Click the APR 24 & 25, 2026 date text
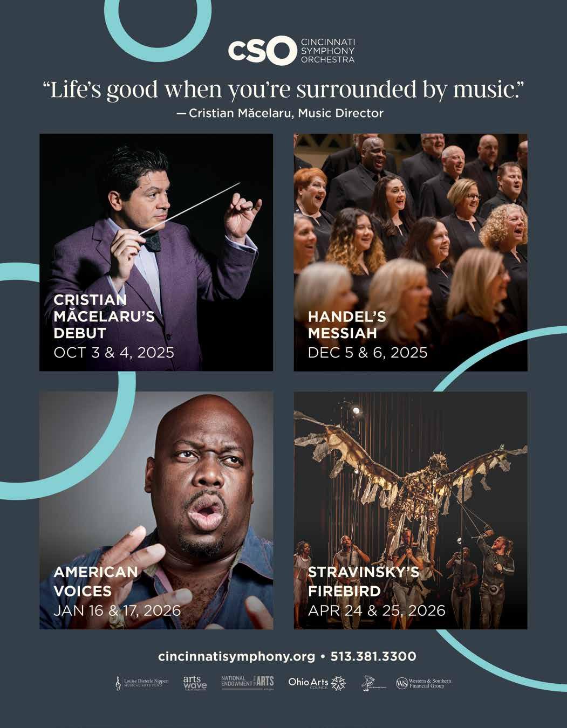Image resolution: width=567 pixels, height=728 pixels. [377, 610]
